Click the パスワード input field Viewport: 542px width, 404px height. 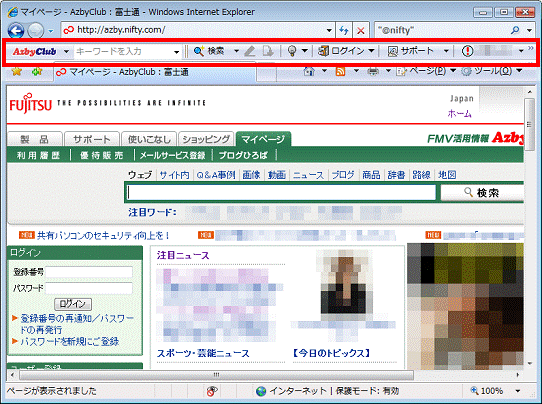(89, 288)
